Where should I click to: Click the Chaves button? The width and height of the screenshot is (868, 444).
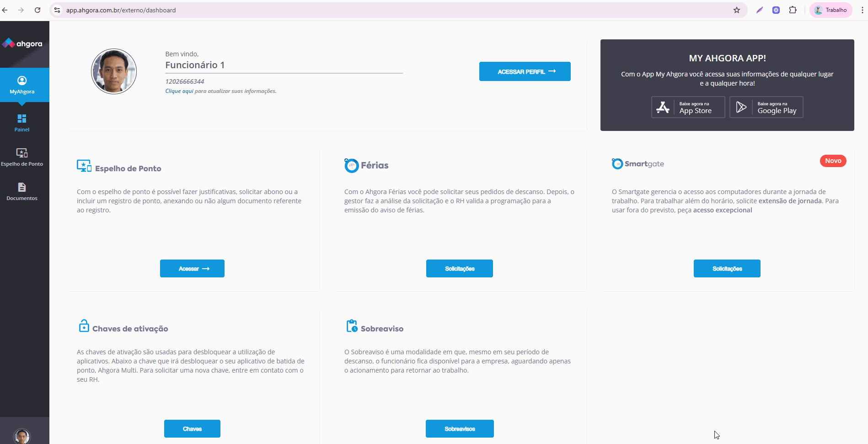point(192,429)
